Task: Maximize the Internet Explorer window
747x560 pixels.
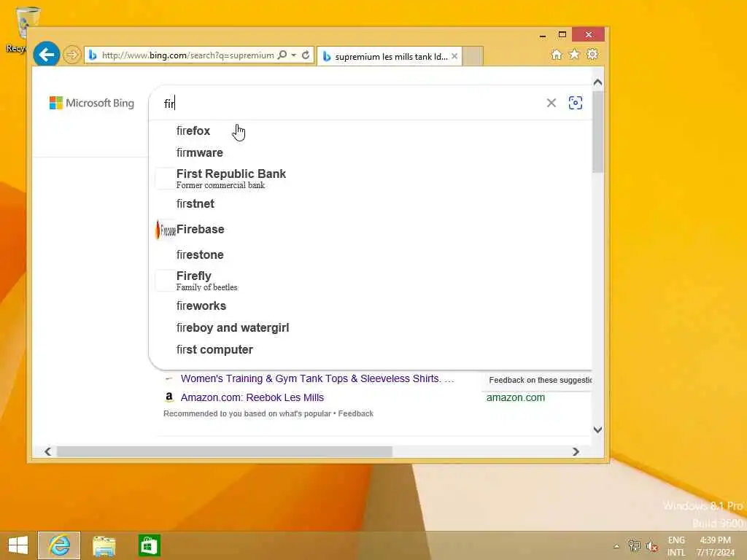Action: point(562,34)
